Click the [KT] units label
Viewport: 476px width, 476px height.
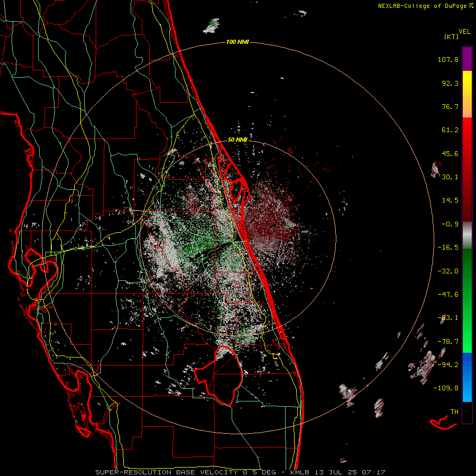[451, 36]
